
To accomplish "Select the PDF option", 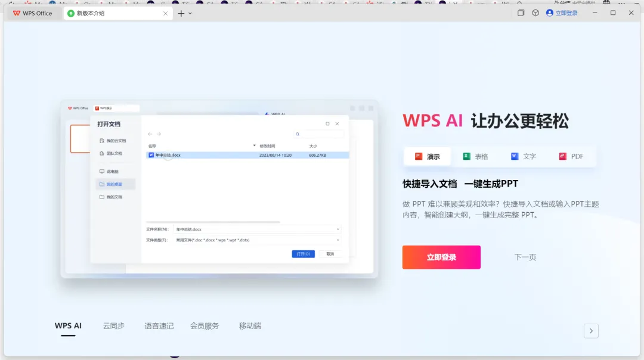I will [571, 156].
